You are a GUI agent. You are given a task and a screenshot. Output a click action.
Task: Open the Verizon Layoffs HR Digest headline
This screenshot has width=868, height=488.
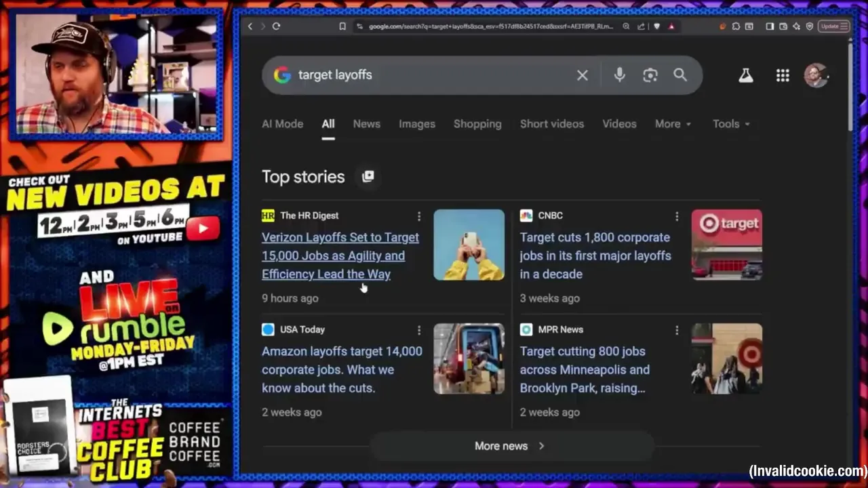coord(340,256)
